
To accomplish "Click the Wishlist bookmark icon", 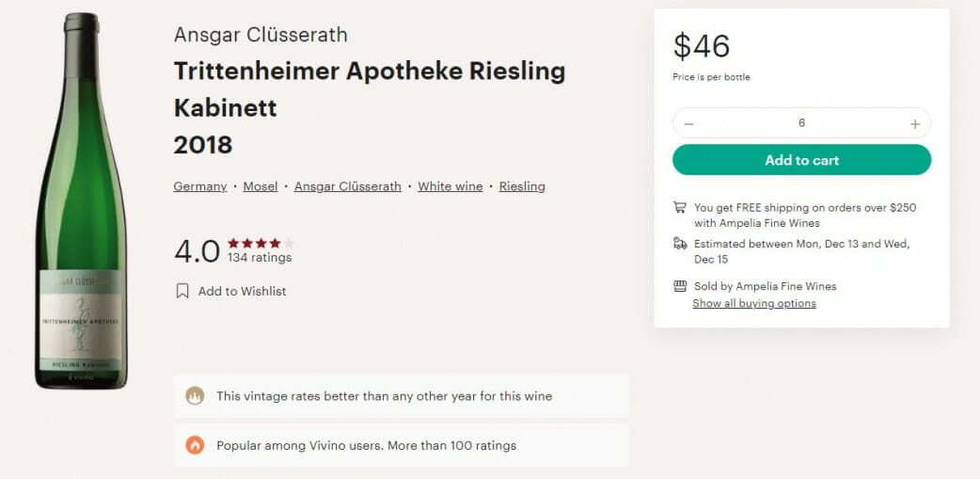I will (x=182, y=291).
